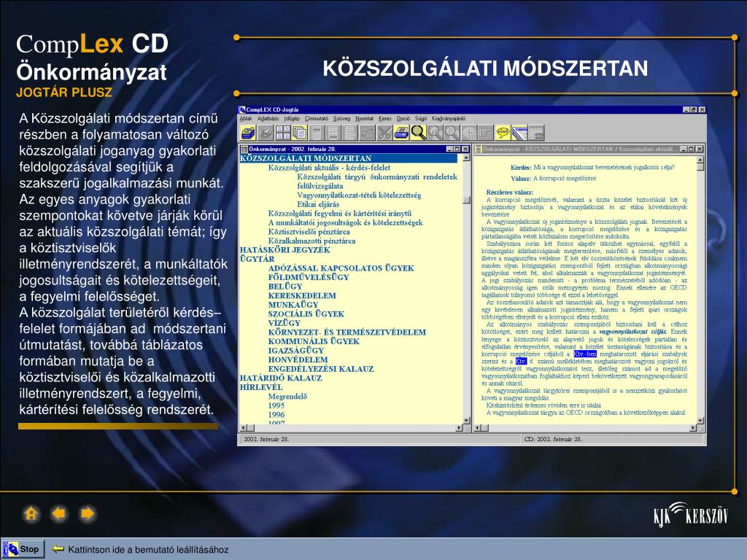Open 'Etikai eljárás' entry

click(x=318, y=204)
